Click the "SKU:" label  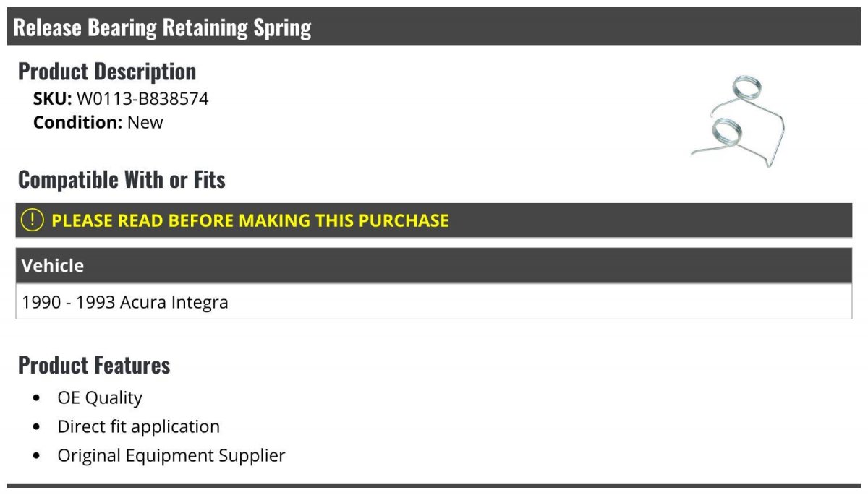(x=53, y=99)
